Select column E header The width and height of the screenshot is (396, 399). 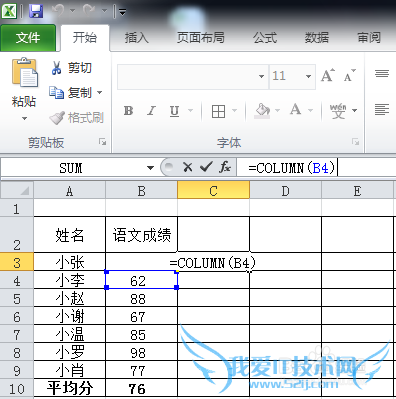click(357, 191)
